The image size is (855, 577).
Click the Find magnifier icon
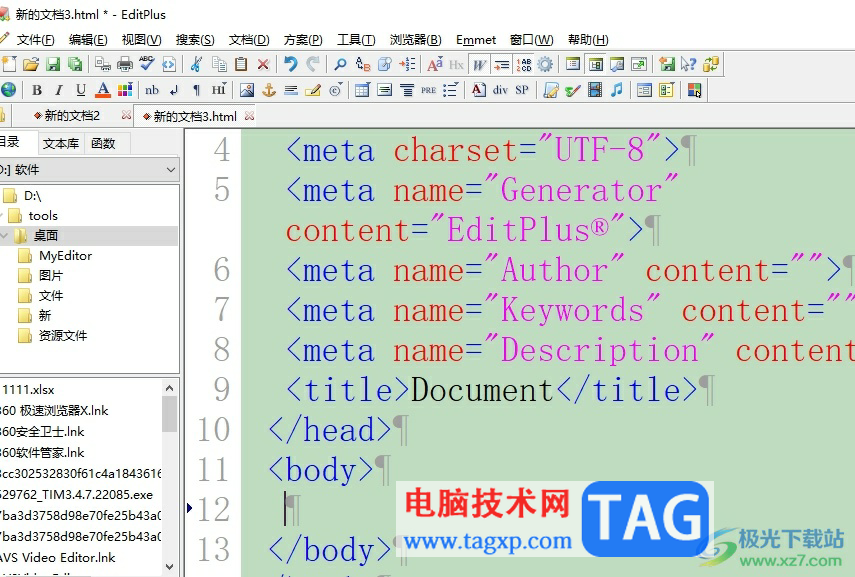pos(340,64)
